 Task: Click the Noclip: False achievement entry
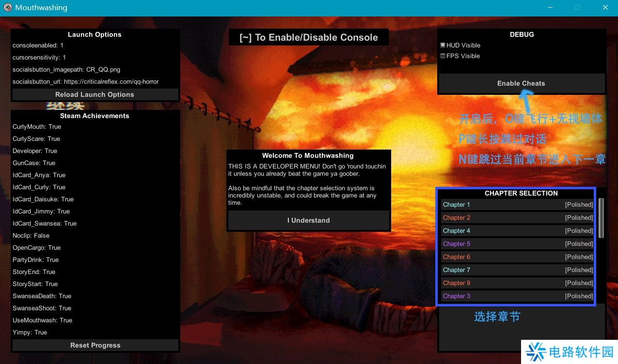tap(31, 236)
